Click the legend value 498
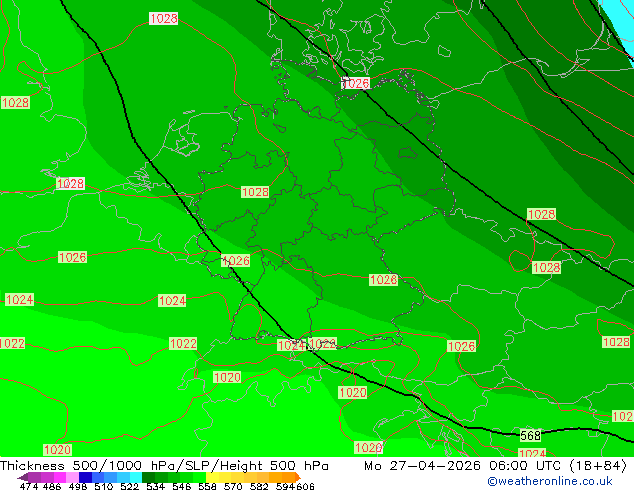The width and height of the screenshot is (634, 490). pyautogui.click(x=78, y=486)
